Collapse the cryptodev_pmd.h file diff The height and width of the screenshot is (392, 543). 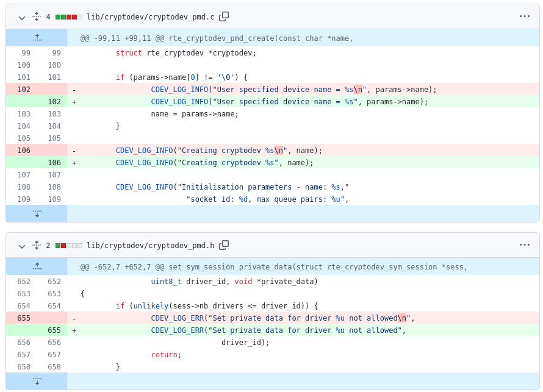tap(21, 245)
